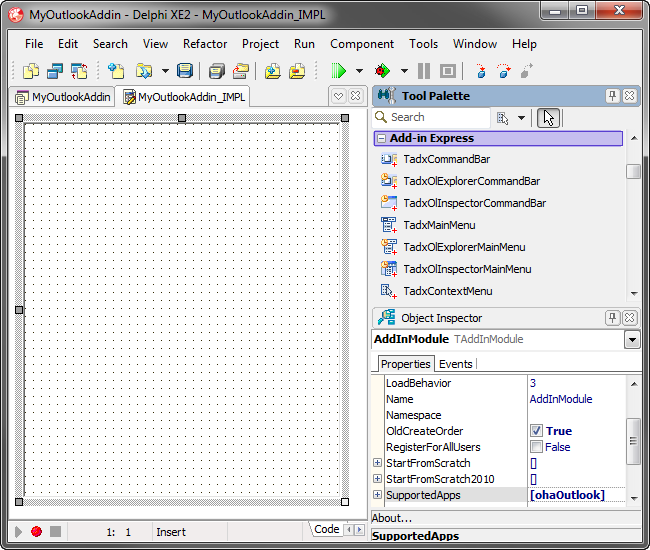Switch to the MyOutlookAddin tab
This screenshot has width=650, height=550.
(63, 97)
